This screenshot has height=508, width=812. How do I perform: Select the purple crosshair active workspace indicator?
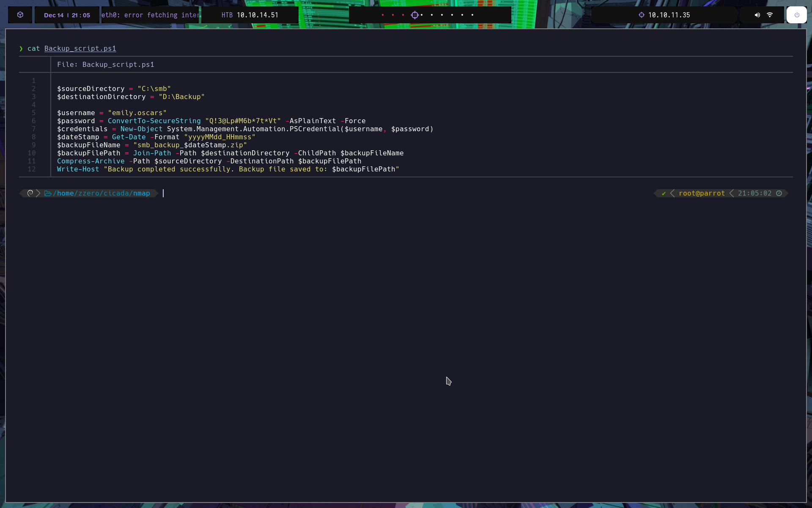pyautogui.click(x=415, y=15)
